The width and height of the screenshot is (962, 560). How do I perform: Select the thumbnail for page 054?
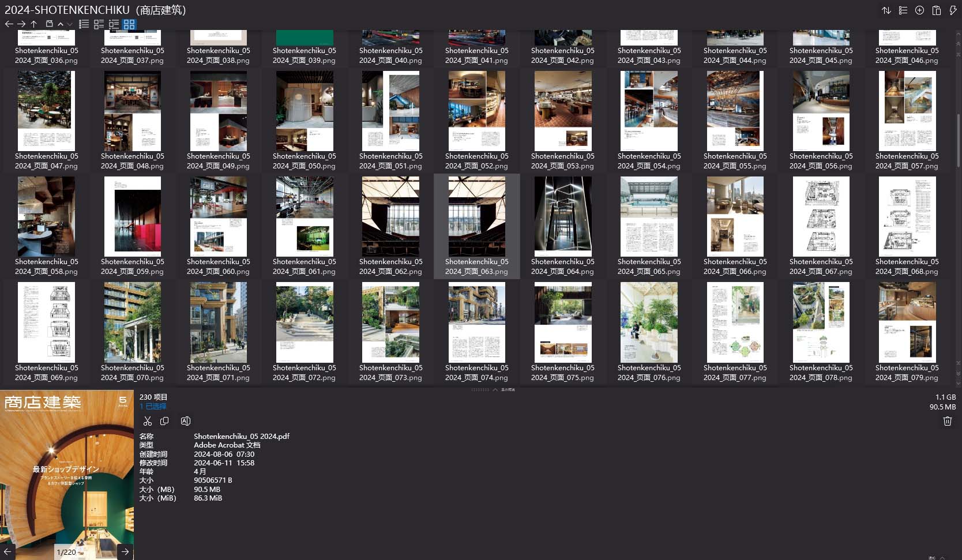click(x=649, y=111)
